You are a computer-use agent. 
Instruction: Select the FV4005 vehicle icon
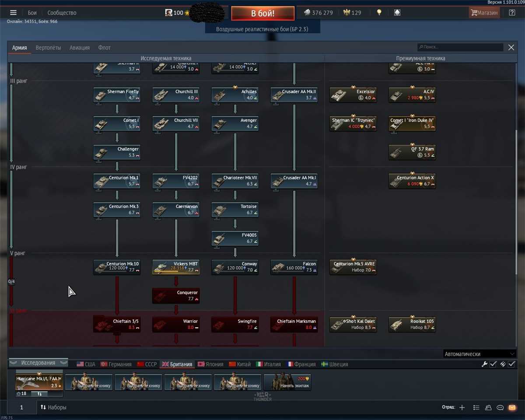point(235,238)
